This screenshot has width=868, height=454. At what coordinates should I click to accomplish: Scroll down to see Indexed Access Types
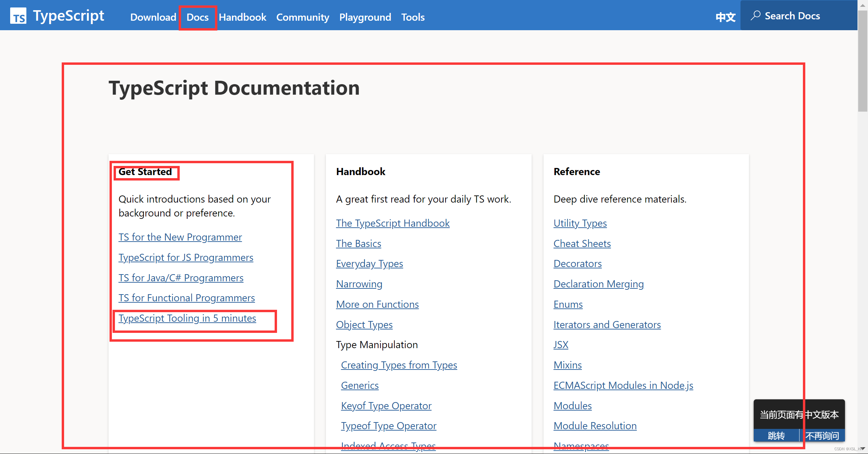click(389, 445)
